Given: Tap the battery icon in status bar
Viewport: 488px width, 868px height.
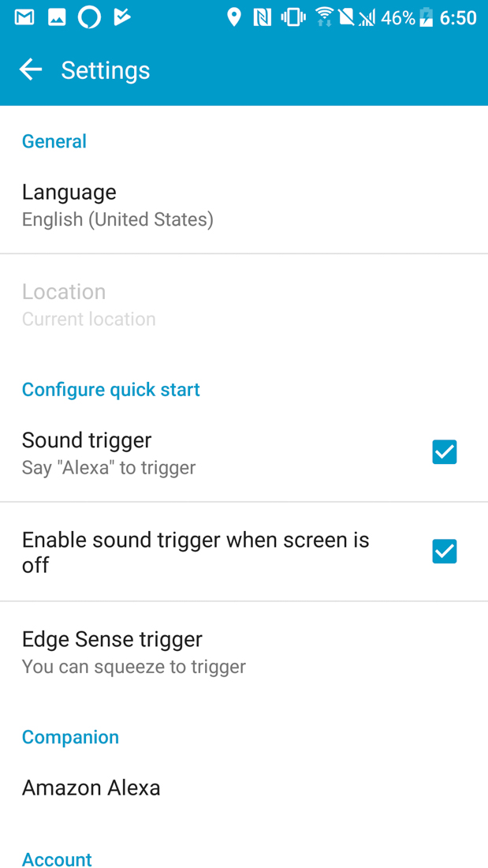Looking at the screenshot, I should pos(427,17).
